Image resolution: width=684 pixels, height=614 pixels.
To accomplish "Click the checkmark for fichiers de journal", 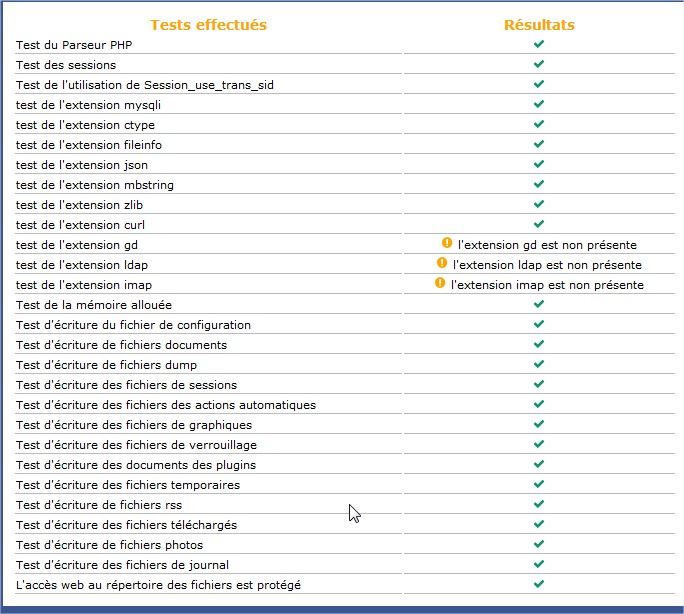I will [x=539, y=564].
